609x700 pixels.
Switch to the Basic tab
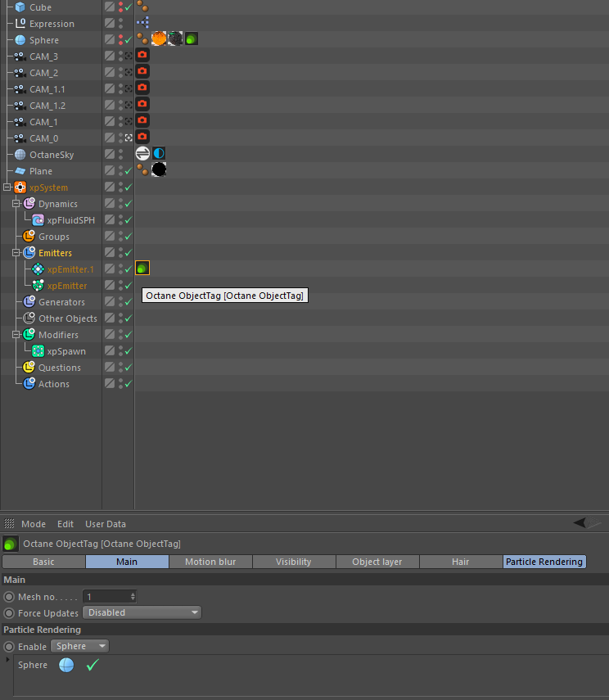point(43,562)
